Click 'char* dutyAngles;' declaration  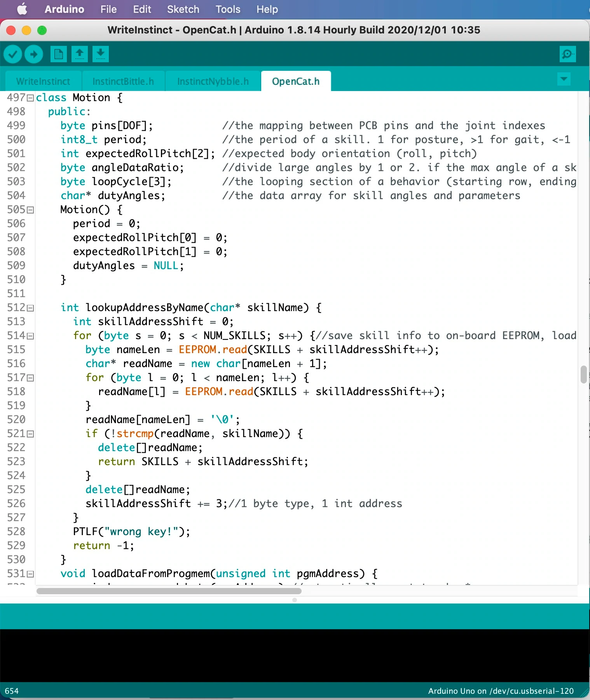(113, 196)
